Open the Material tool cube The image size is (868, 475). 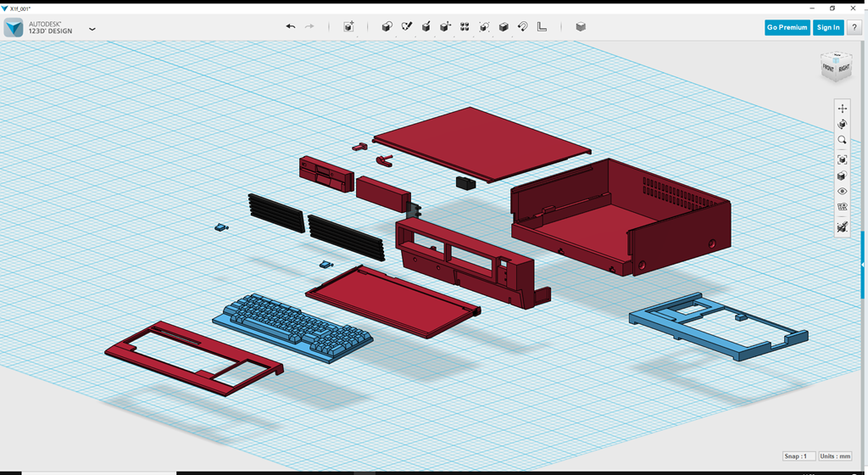pyautogui.click(x=581, y=27)
